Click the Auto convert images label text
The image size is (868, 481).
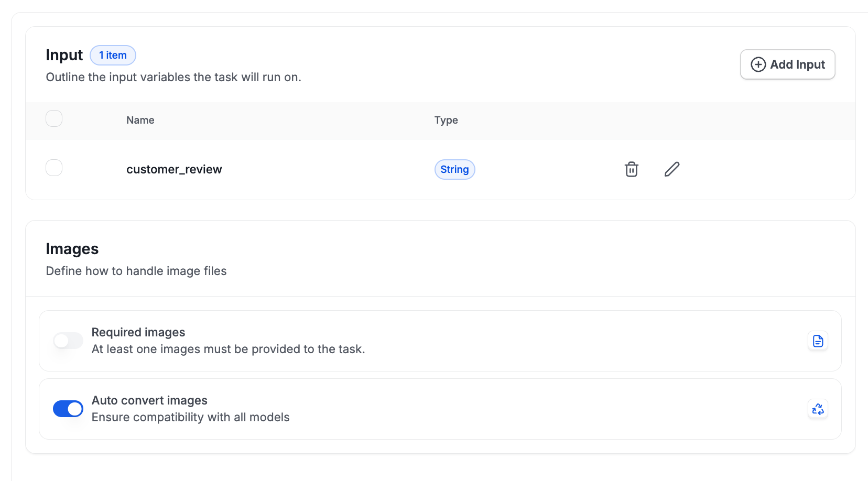pyautogui.click(x=149, y=401)
